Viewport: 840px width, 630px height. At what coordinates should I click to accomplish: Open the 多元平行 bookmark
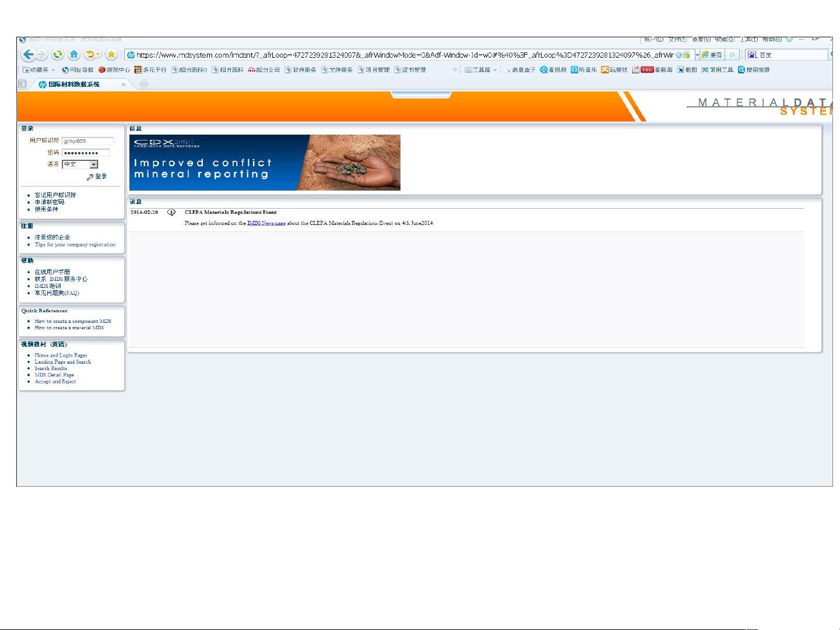pos(150,70)
